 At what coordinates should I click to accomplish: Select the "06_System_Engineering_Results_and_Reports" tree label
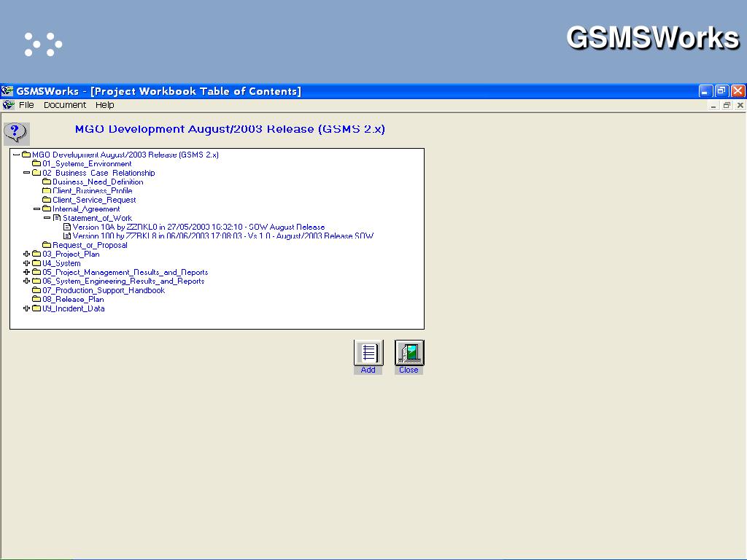pos(123,281)
